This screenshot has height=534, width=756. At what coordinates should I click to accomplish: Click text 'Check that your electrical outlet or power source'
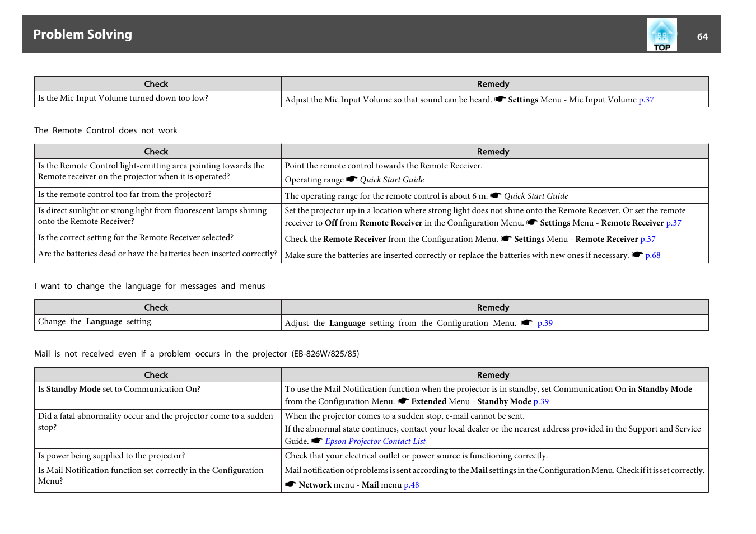pos(416,456)
